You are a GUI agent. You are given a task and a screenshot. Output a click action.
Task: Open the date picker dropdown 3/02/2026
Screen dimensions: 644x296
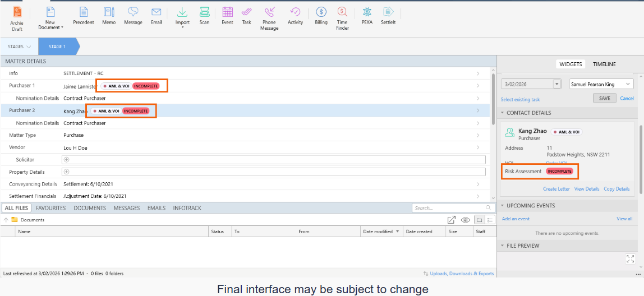557,84
